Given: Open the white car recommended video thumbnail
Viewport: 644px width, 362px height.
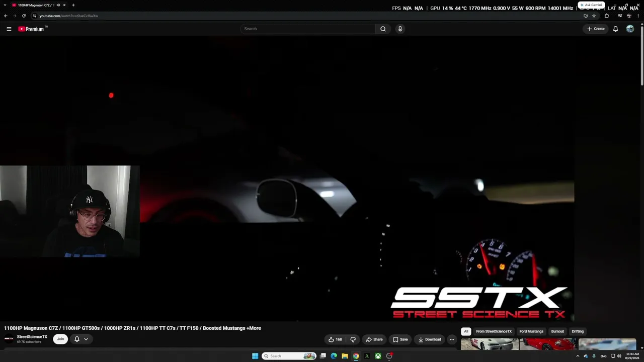Looking at the screenshot, I should (x=490, y=344).
